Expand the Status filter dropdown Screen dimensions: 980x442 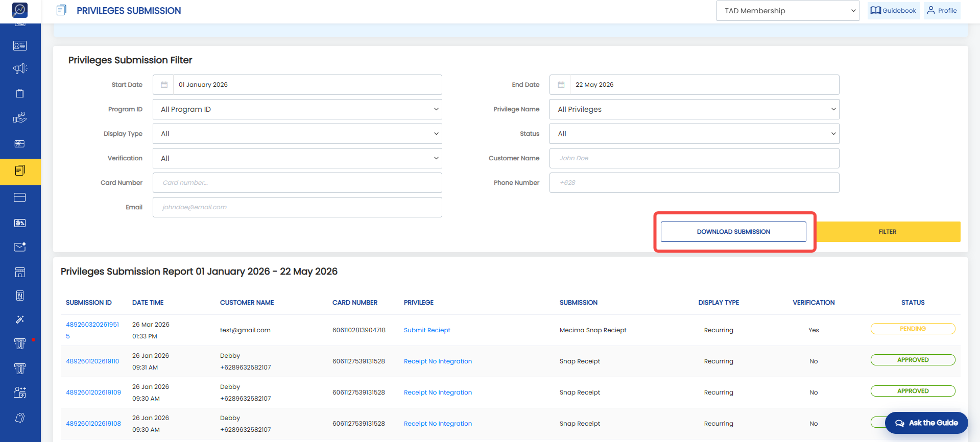point(695,134)
